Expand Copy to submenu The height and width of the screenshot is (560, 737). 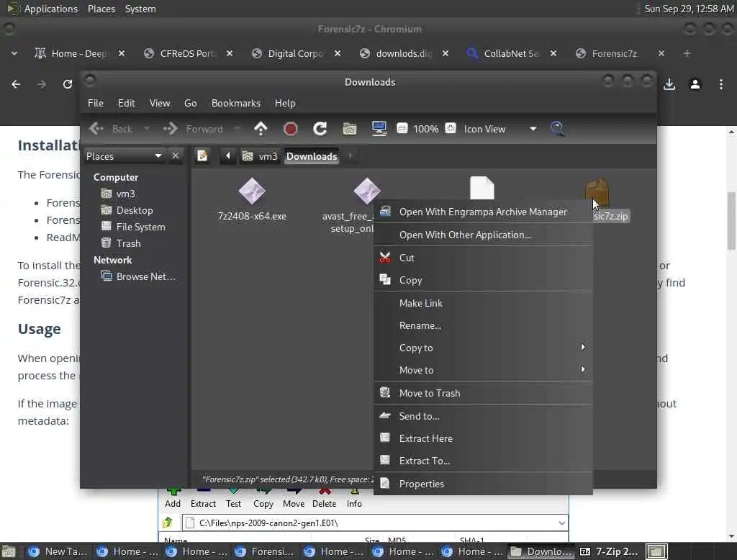tap(483, 348)
